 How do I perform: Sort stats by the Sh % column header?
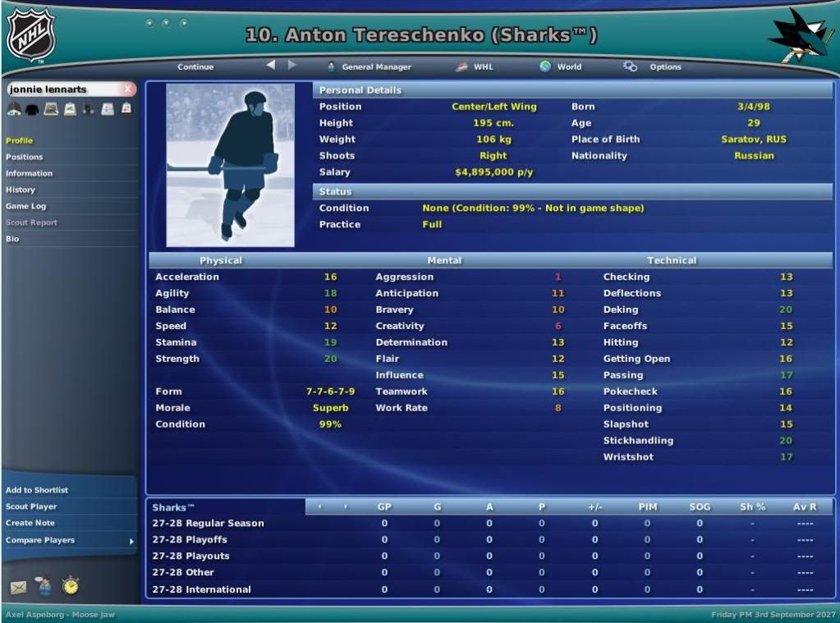(x=753, y=506)
